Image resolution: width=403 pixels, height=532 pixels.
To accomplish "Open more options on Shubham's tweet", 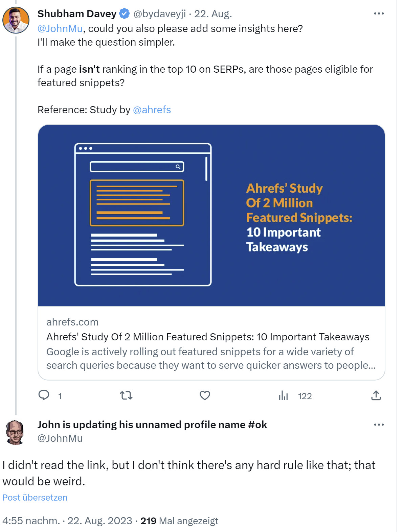I will coord(379,13).
